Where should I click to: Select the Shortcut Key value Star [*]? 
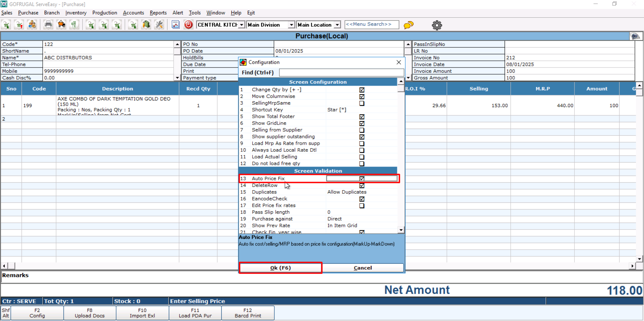(337, 110)
